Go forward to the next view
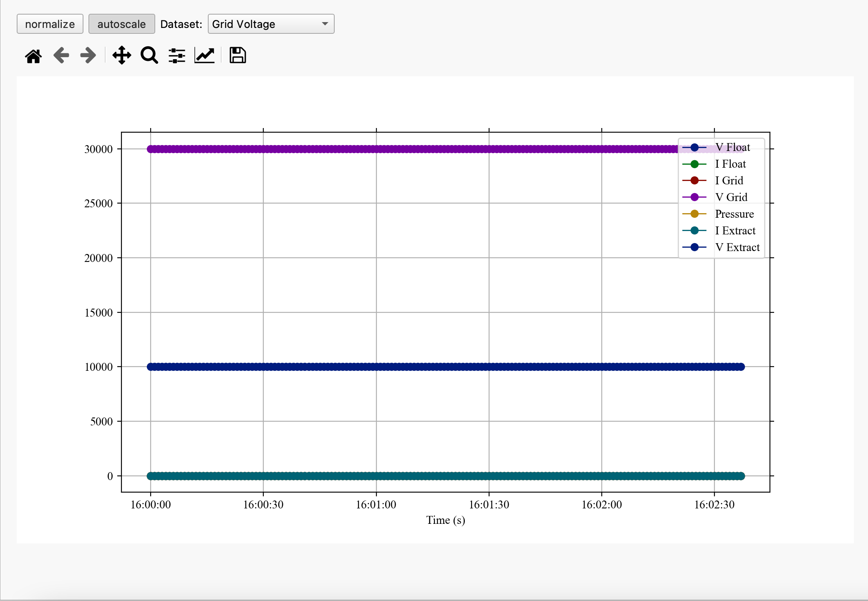Image resolution: width=868 pixels, height=601 pixels. (x=88, y=55)
